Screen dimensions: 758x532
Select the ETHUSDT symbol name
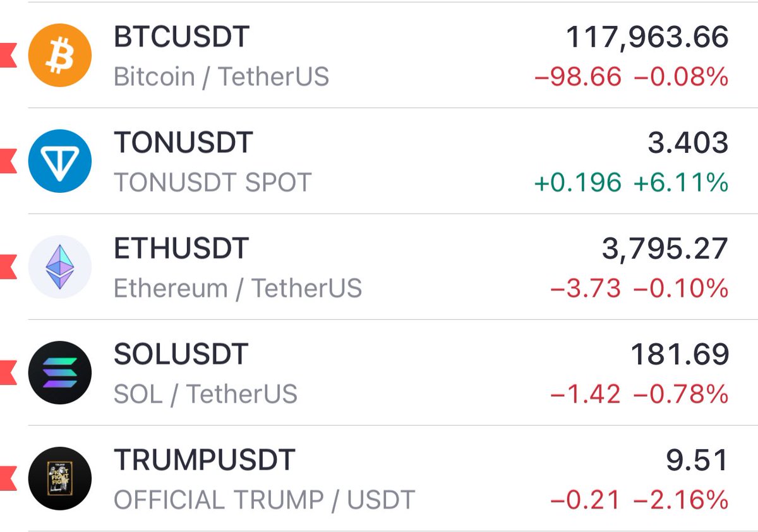(x=181, y=248)
